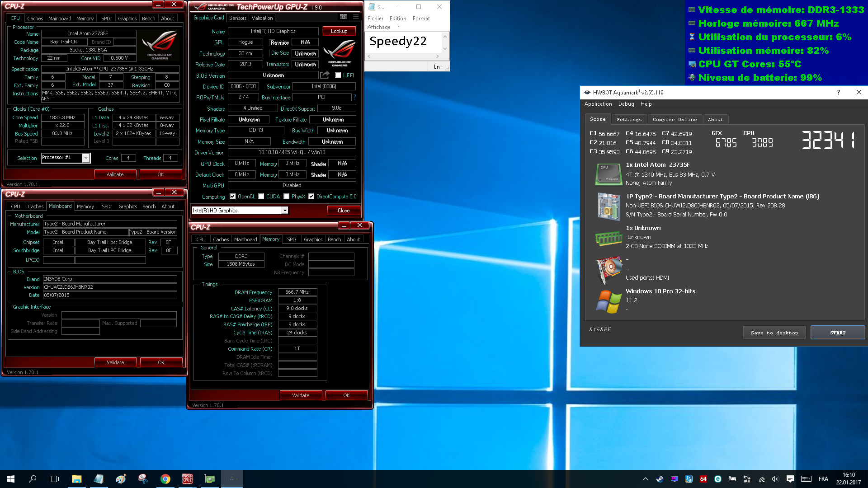Open Intel(R) HD Graphics GPU dropdown
The image size is (868, 488).
click(x=240, y=211)
